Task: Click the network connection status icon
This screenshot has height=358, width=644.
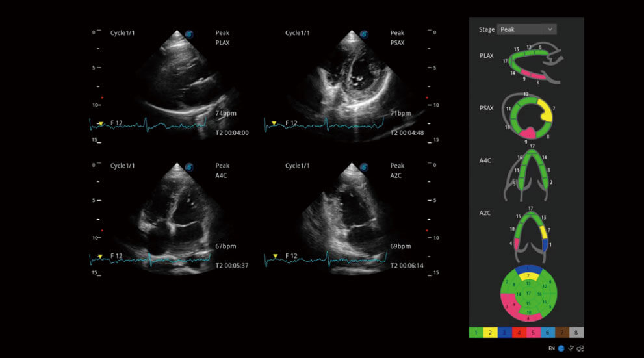Action: coord(580,348)
